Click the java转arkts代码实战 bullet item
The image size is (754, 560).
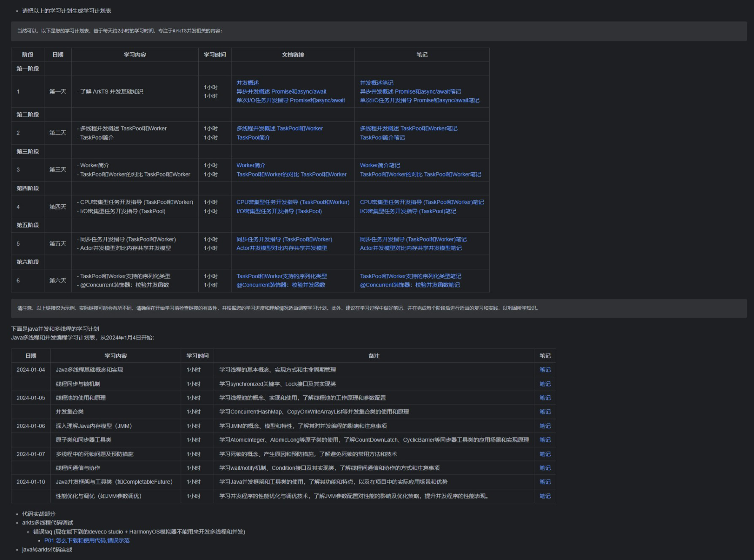(47, 550)
